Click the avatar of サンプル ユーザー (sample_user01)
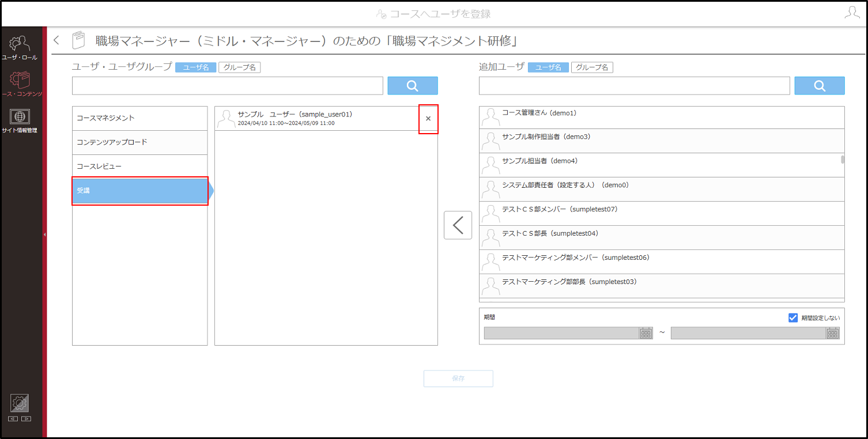Viewport: 868px width, 439px height. 226,118
